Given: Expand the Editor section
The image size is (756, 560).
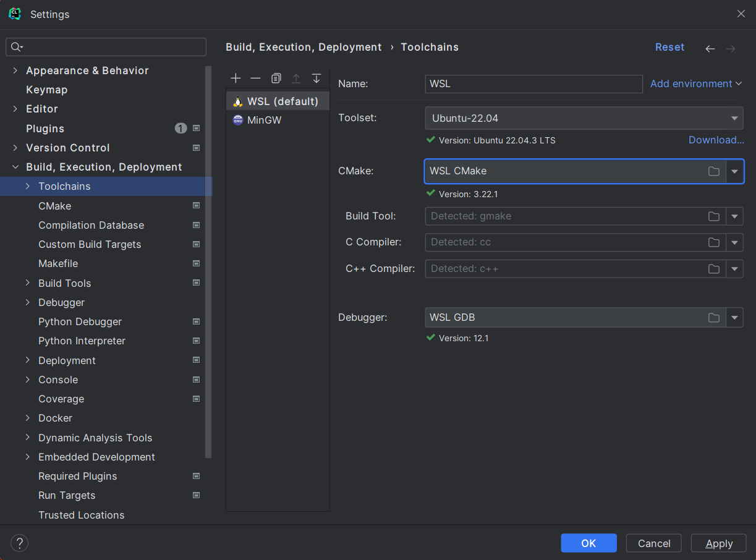Looking at the screenshot, I should [x=15, y=109].
